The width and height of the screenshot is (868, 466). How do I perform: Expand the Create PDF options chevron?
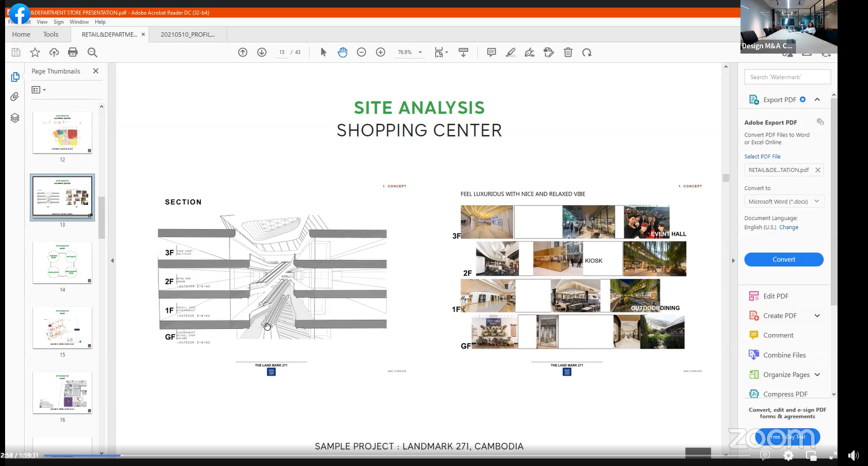(x=817, y=316)
